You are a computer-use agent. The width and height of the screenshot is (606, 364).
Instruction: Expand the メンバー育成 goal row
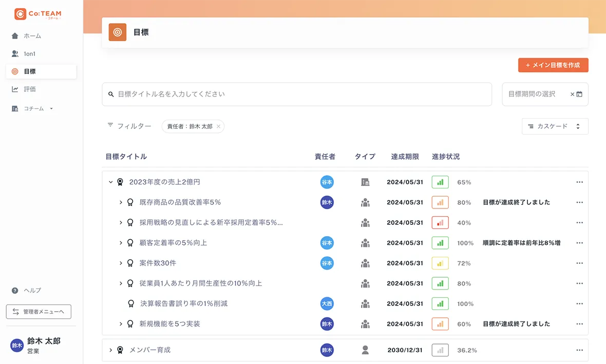tap(110, 350)
